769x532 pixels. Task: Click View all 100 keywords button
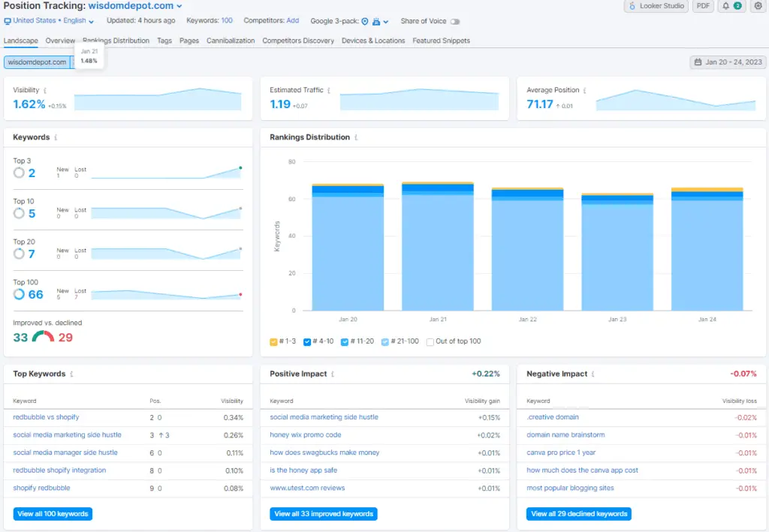53,514
